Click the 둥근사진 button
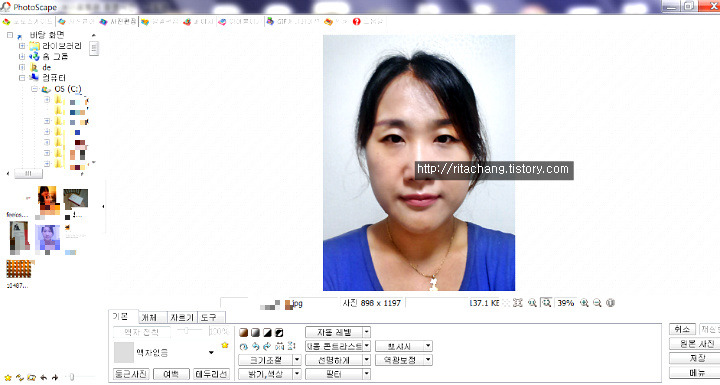Screen dimensions: 720x385 pyautogui.click(x=131, y=374)
